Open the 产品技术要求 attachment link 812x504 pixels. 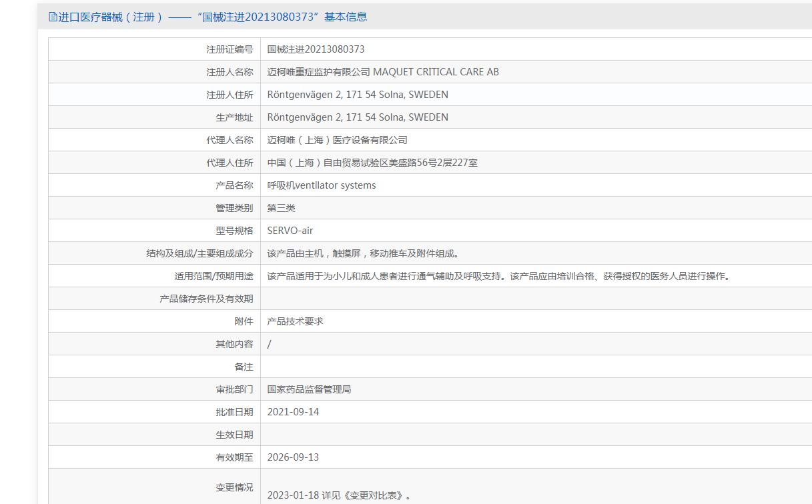tap(295, 321)
